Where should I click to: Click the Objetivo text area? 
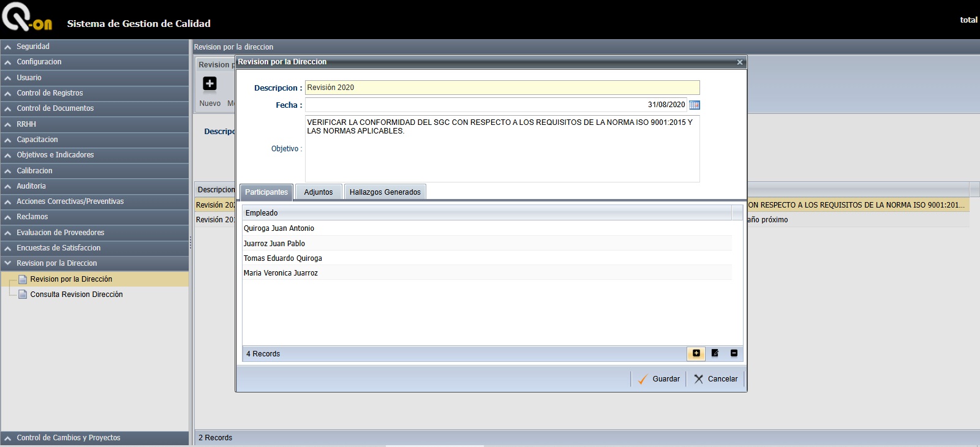[x=502, y=149]
